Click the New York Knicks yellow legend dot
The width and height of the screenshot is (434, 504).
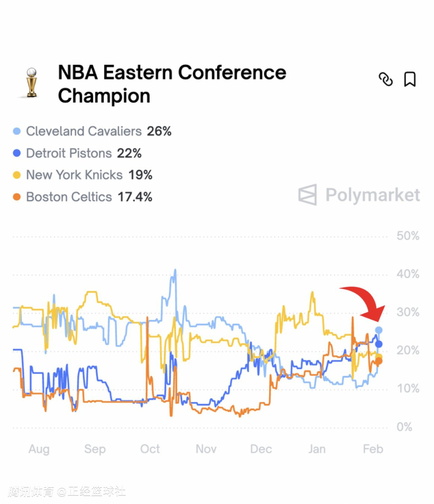point(17,175)
